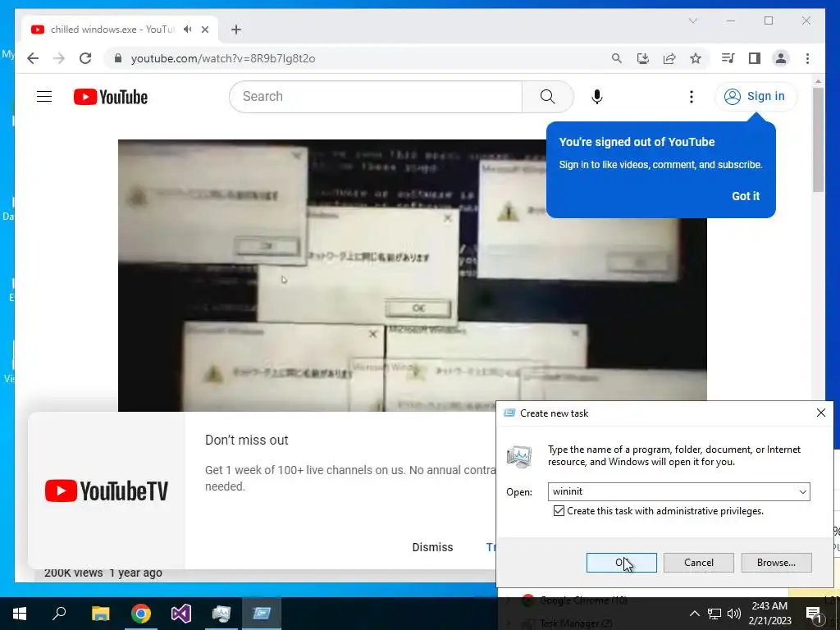Open the media controls icon in Chrome
This screenshot has width=840, height=630.
point(728,58)
